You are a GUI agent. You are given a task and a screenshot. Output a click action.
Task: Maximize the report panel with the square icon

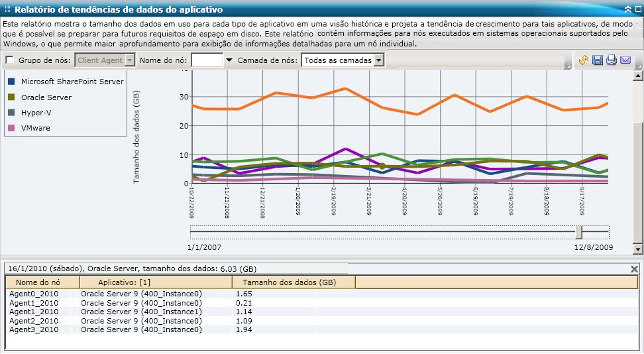(638, 9)
